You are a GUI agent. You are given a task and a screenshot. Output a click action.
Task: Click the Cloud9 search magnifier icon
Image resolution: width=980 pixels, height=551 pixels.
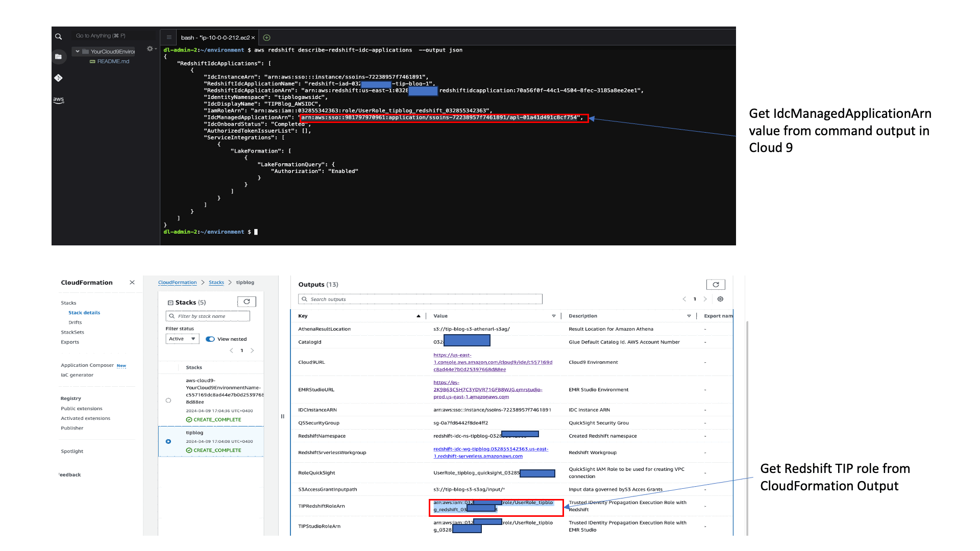59,37
